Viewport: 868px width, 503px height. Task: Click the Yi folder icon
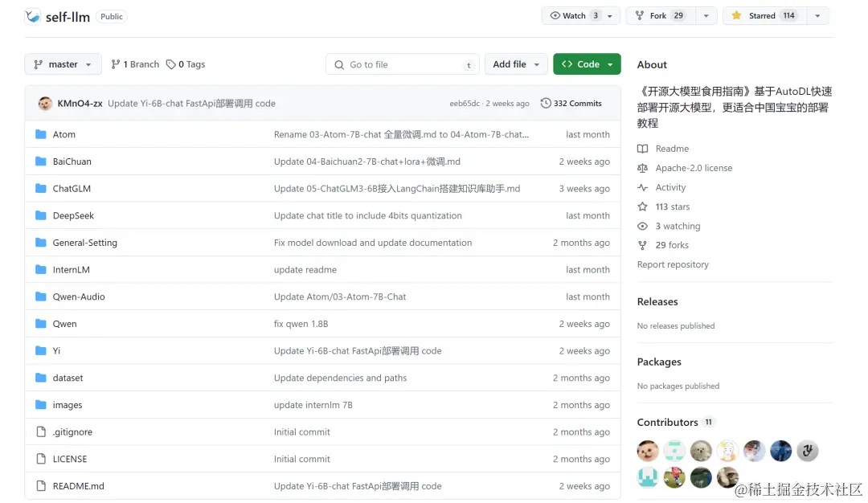point(40,351)
